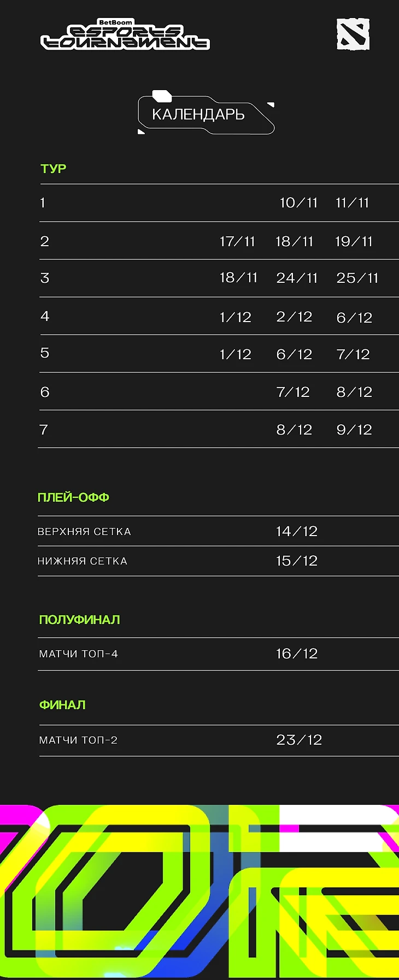This screenshot has width=399, height=980.
Task: Select round 4 date 2/12
Action: coord(294,317)
